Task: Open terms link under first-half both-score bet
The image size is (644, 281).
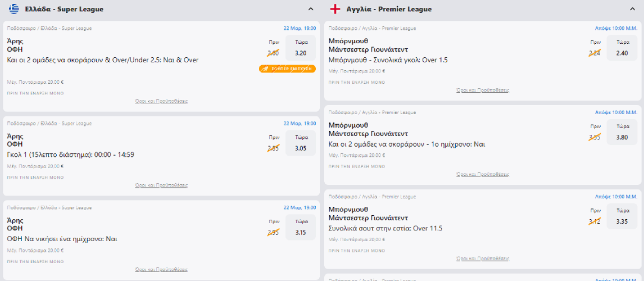Action: tap(483, 174)
